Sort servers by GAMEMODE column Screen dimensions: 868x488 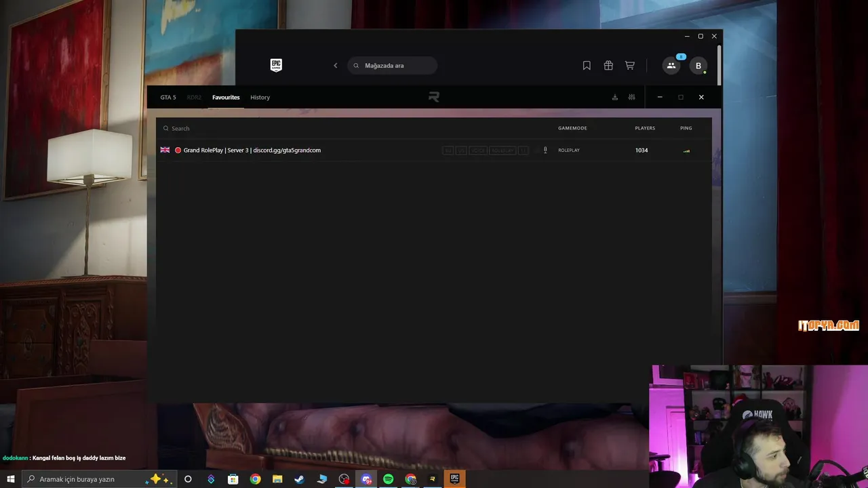tap(572, 128)
